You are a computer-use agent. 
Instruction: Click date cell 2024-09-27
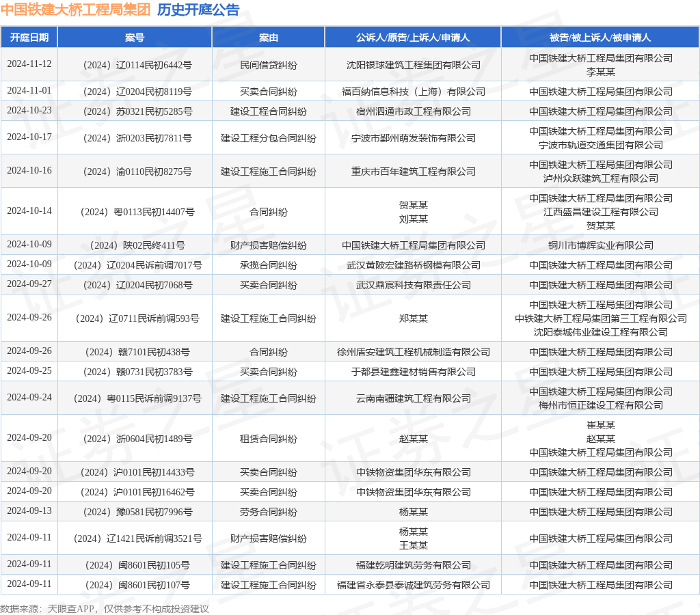[29, 284]
